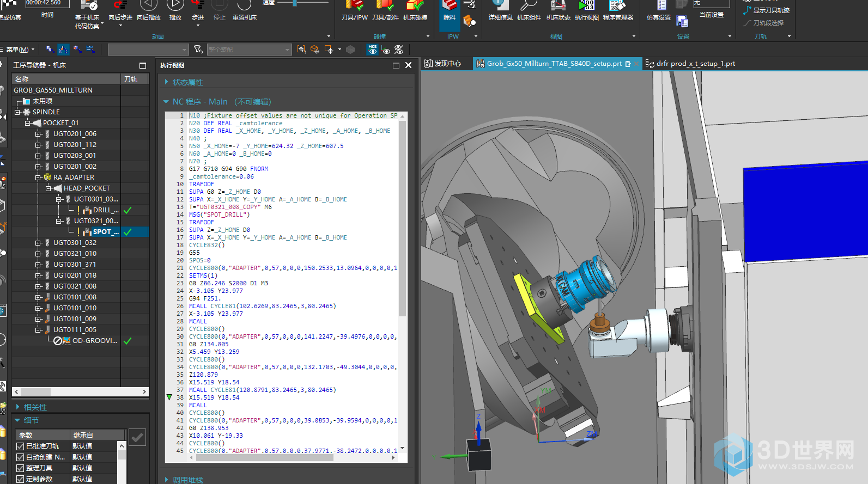Collapse the 细节 section

[x=17, y=420]
